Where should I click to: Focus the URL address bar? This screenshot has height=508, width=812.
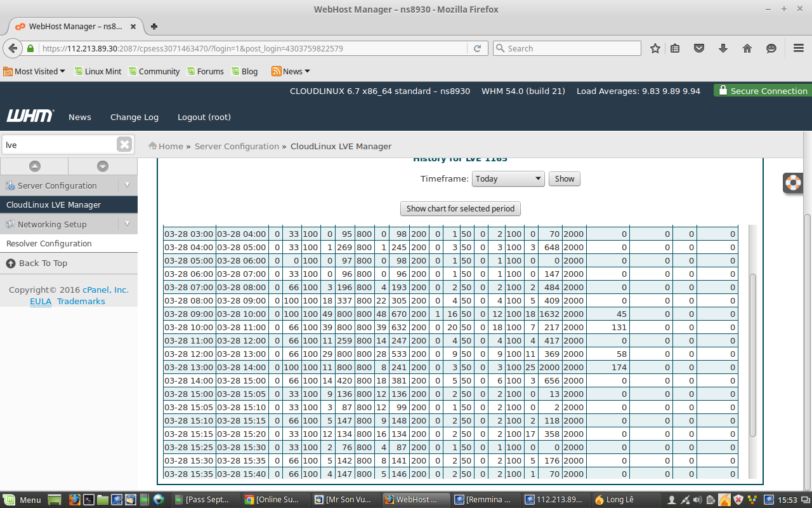[254, 48]
